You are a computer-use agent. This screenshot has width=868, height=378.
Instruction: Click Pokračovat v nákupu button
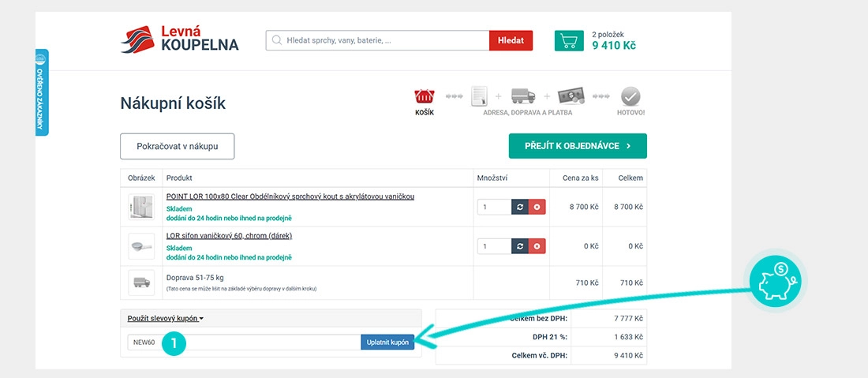177,146
